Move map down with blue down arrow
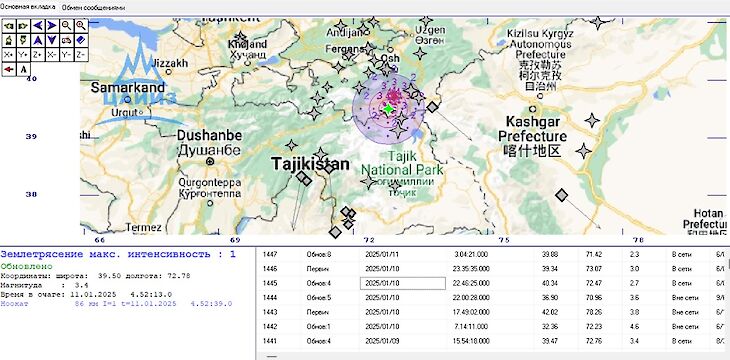Screen dimensions: 730x360 pyautogui.click(x=52, y=40)
